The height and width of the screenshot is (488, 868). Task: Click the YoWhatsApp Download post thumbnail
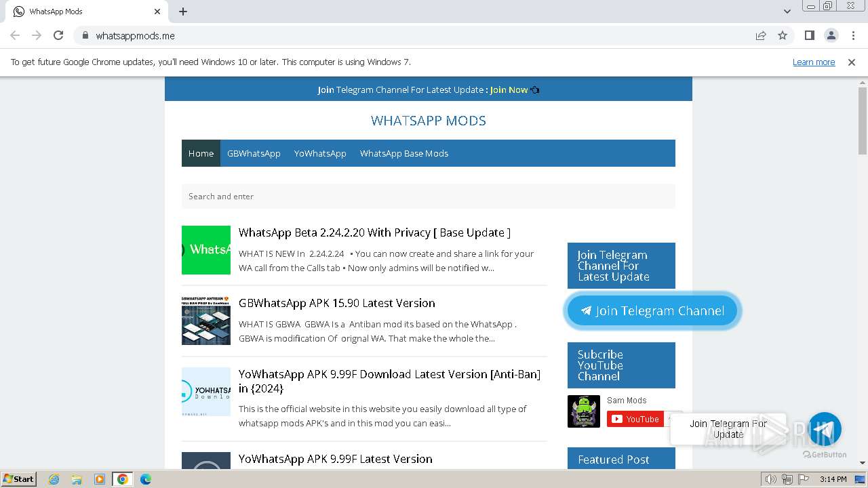pyautogui.click(x=206, y=392)
